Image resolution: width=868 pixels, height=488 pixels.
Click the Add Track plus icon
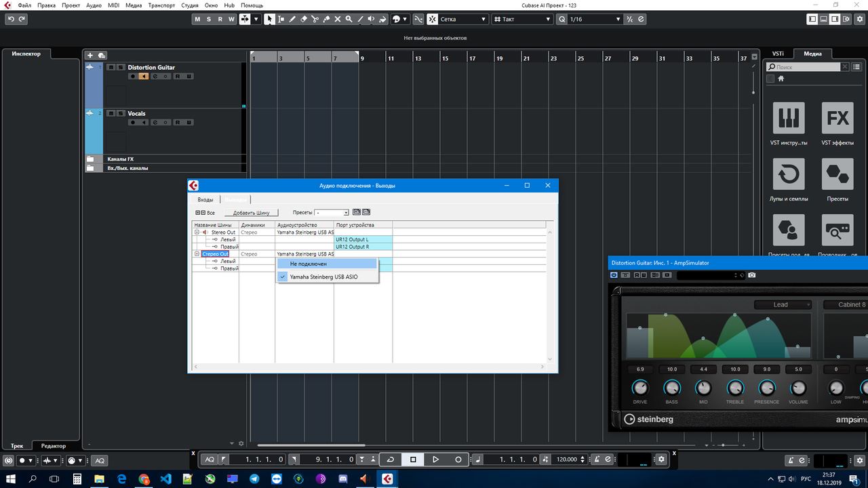pyautogui.click(x=90, y=55)
